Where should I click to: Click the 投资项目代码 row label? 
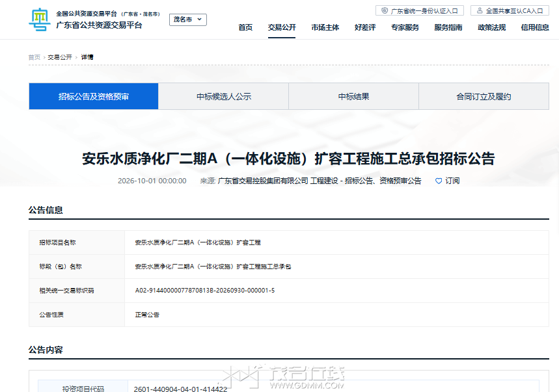tap(83, 389)
